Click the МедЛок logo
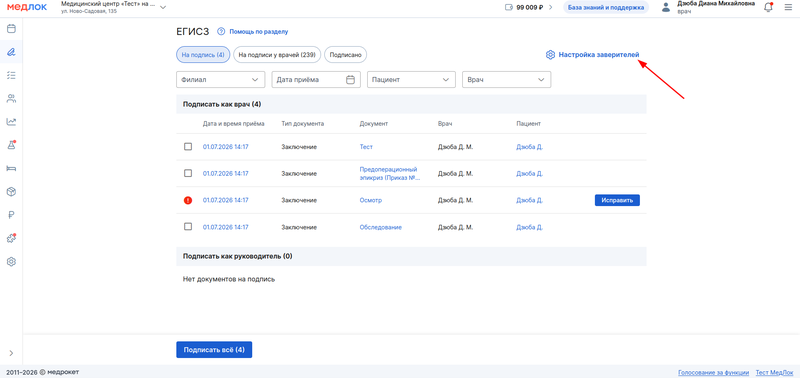The width and height of the screenshot is (800, 378). click(27, 8)
